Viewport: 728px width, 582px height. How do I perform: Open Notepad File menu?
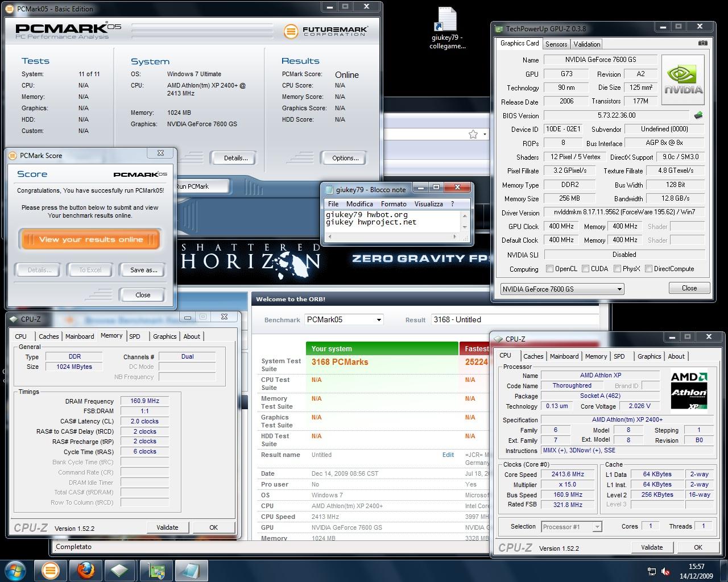pyautogui.click(x=333, y=204)
